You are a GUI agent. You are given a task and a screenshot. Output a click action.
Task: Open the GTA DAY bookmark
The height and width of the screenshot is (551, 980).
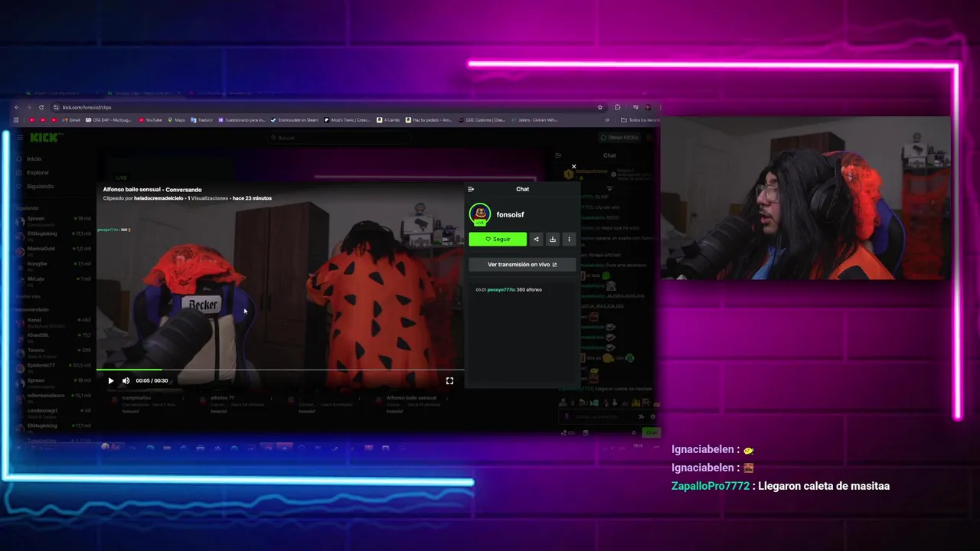coord(109,120)
